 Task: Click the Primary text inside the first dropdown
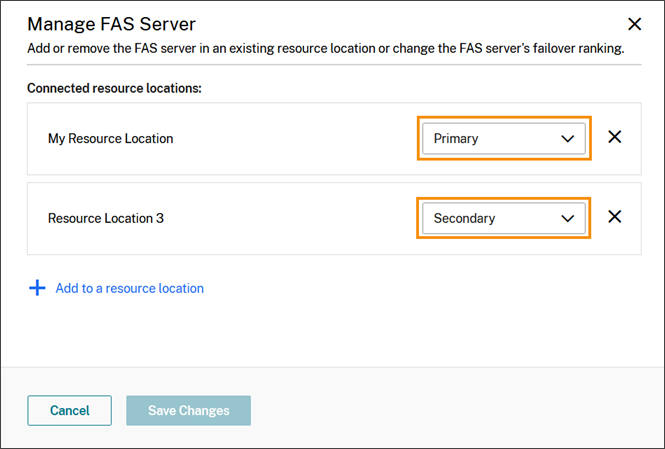coord(456,139)
